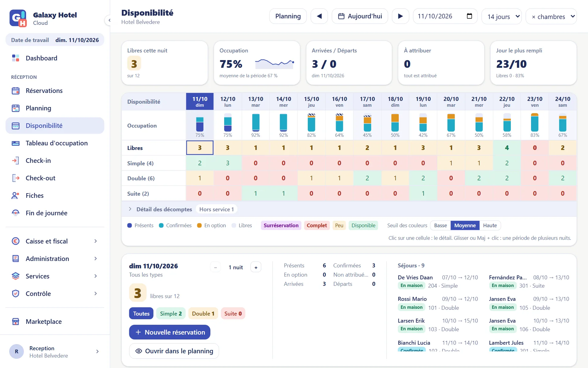
Task: Click the occupation bar for 22/10
Action: [507, 123]
